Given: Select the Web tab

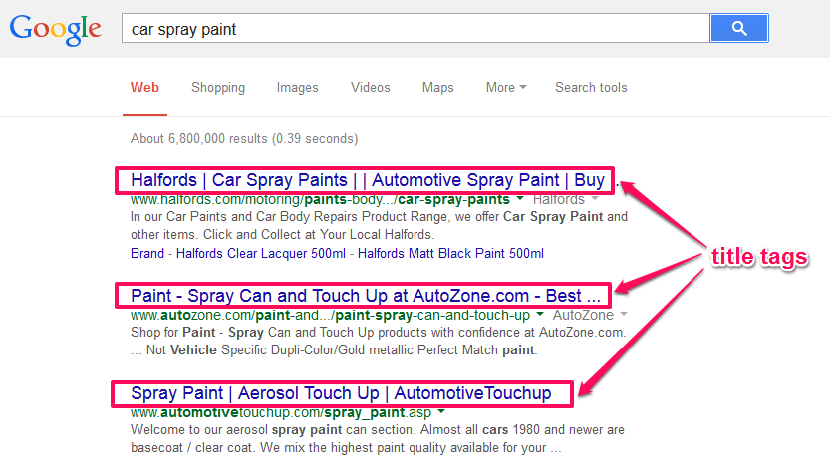Looking at the screenshot, I should tap(144, 88).
